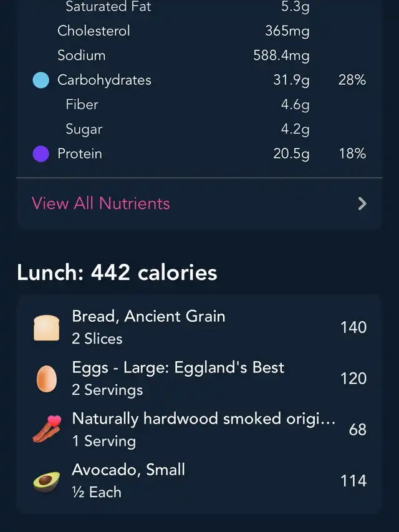Image resolution: width=399 pixels, height=532 pixels.
Task: Tap the avocado icon
Action: pos(47,481)
